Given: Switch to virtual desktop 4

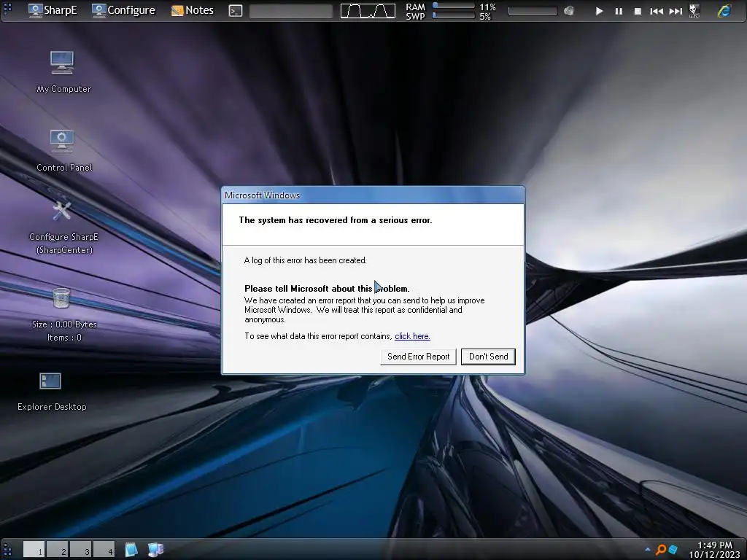Looking at the screenshot, I should pos(104,549).
